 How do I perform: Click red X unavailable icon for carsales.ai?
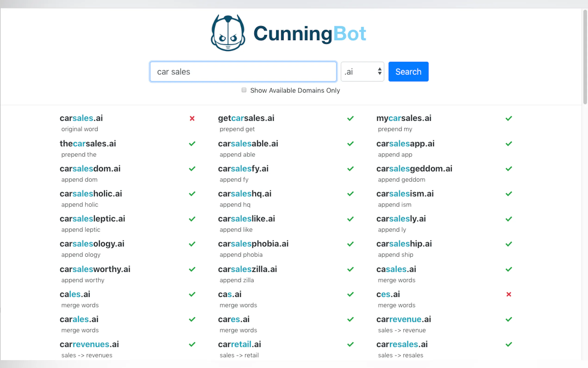192,118
